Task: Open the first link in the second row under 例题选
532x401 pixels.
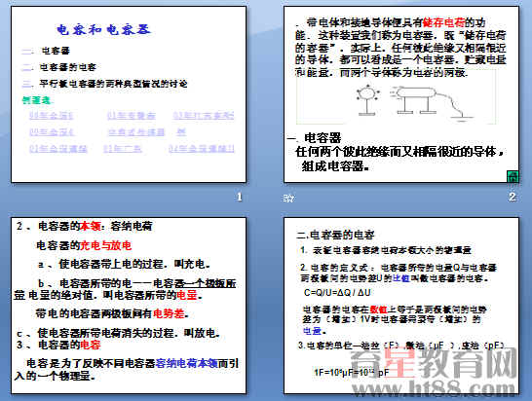Action: [x=52, y=131]
